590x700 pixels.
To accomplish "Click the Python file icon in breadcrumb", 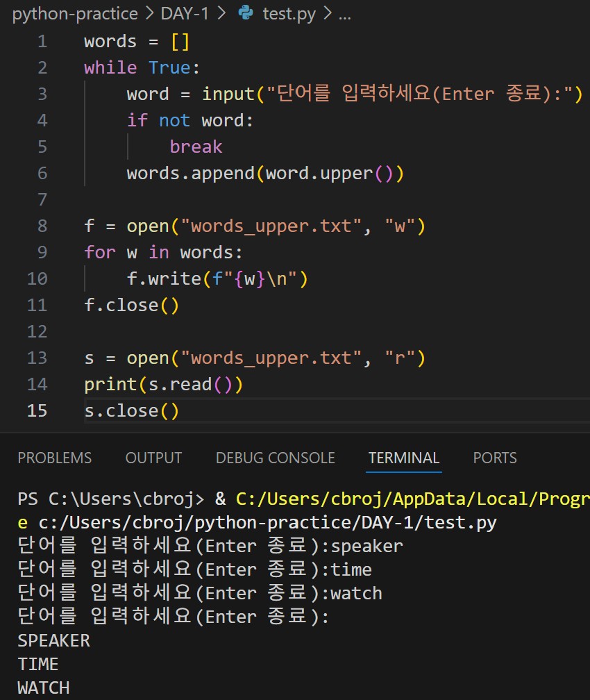I will pyautogui.click(x=246, y=13).
